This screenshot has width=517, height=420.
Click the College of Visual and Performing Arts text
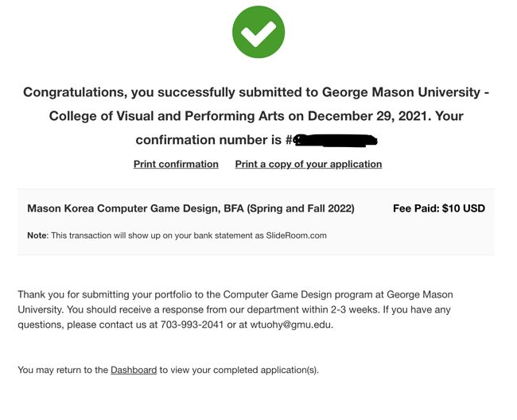(x=166, y=116)
